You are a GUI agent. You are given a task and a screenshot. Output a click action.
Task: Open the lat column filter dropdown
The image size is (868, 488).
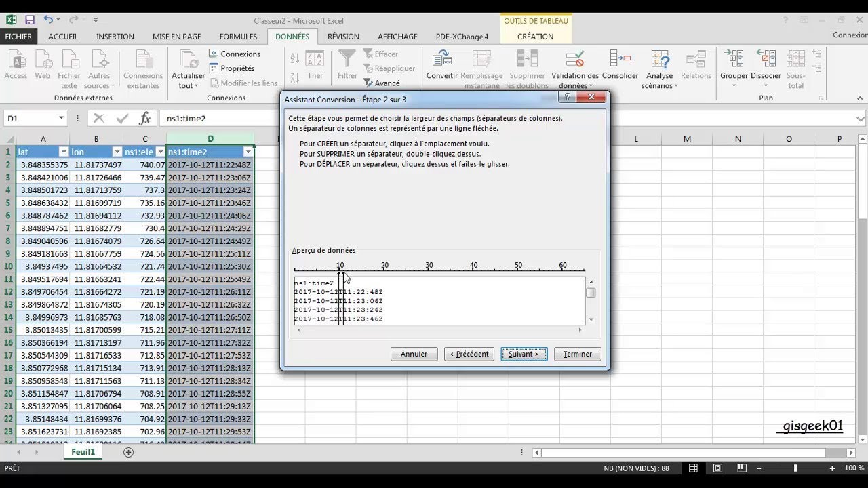[x=64, y=152]
